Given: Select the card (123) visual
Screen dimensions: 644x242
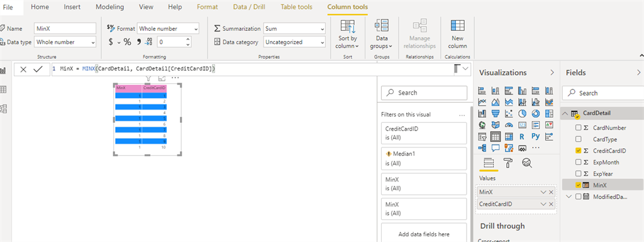Looking at the screenshot, I should [x=522, y=125].
